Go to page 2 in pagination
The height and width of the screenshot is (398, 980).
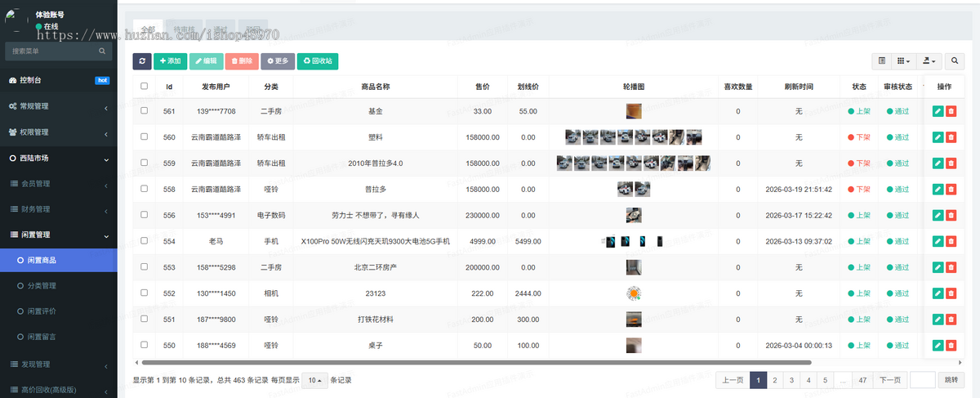click(x=775, y=380)
